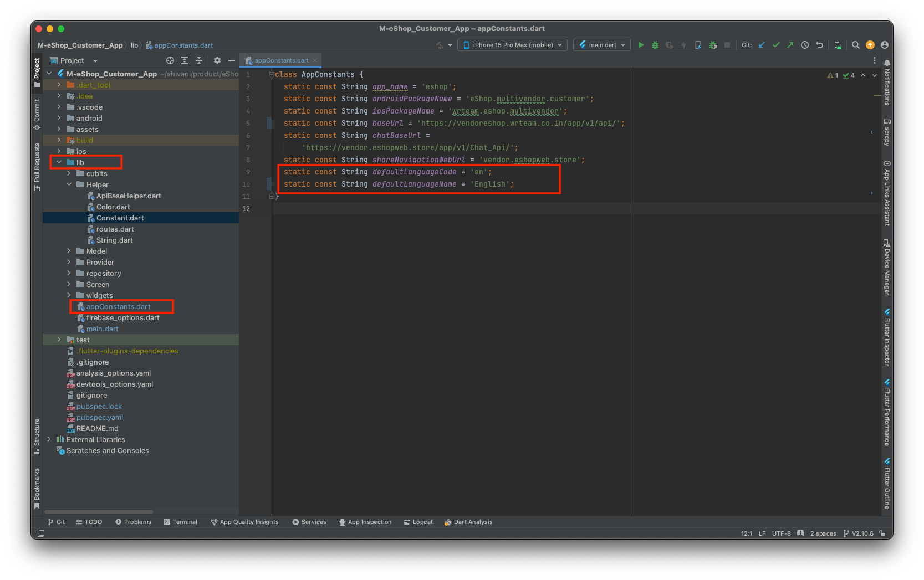The height and width of the screenshot is (580, 924).
Task: Open Notifications bell tool window
Action: tap(887, 83)
